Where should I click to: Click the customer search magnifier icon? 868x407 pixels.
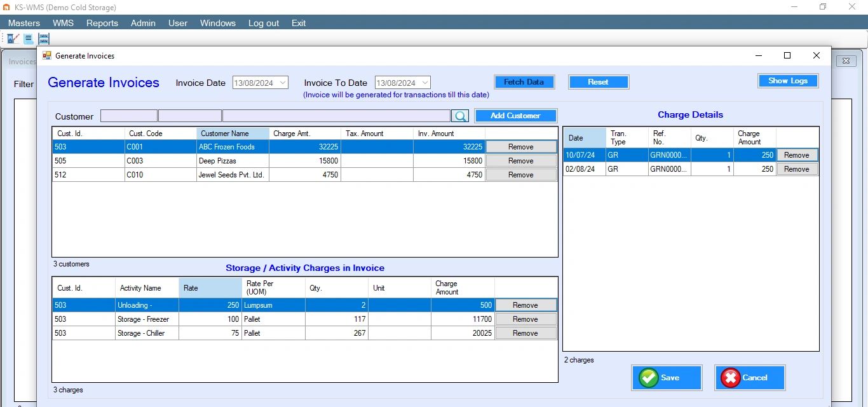[460, 115]
